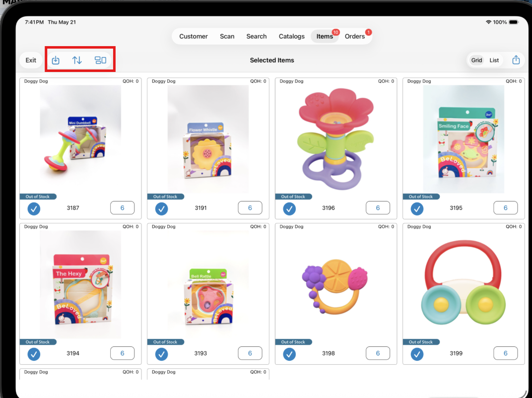Tap item number 3187 text
This screenshot has height=398, width=532.
click(73, 208)
